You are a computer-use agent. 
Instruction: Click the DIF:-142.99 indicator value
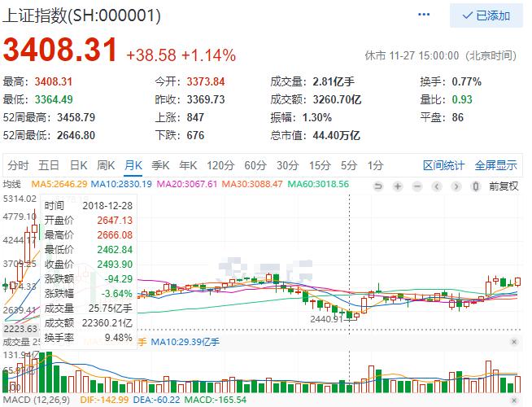104,400
